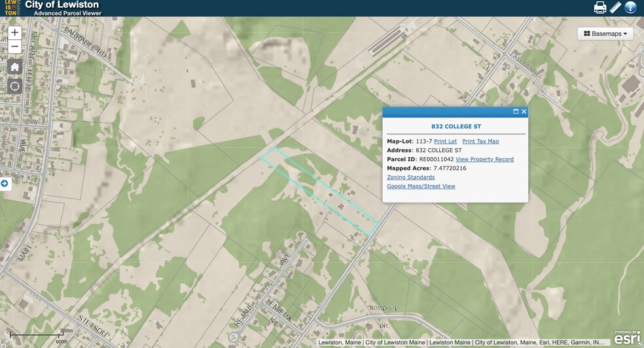Select Parcel ID RE00011042 text
Image resolution: width=644 pixels, height=348 pixels.
click(x=437, y=159)
